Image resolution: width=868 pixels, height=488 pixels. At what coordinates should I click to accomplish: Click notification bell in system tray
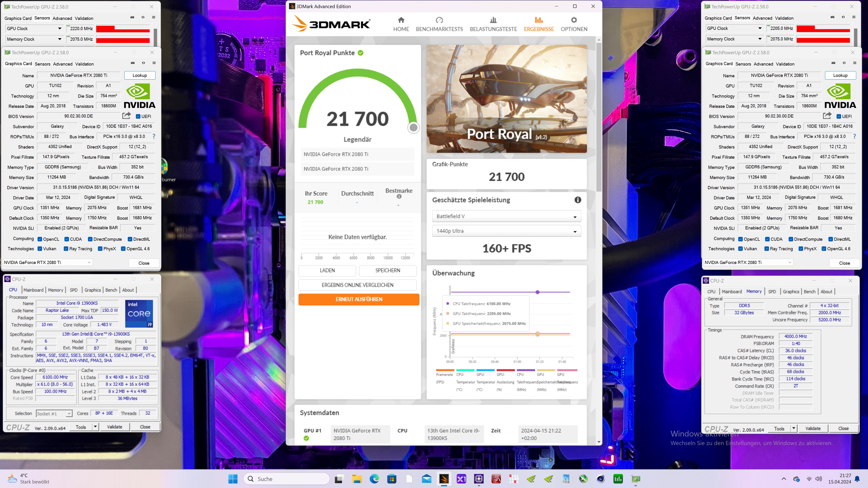point(857,479)
